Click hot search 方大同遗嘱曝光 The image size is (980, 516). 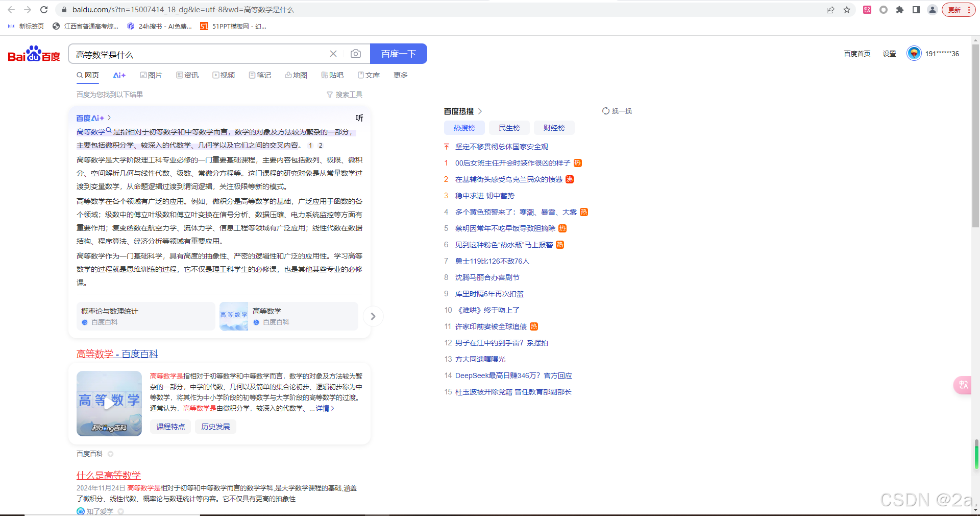coord(480,359)
